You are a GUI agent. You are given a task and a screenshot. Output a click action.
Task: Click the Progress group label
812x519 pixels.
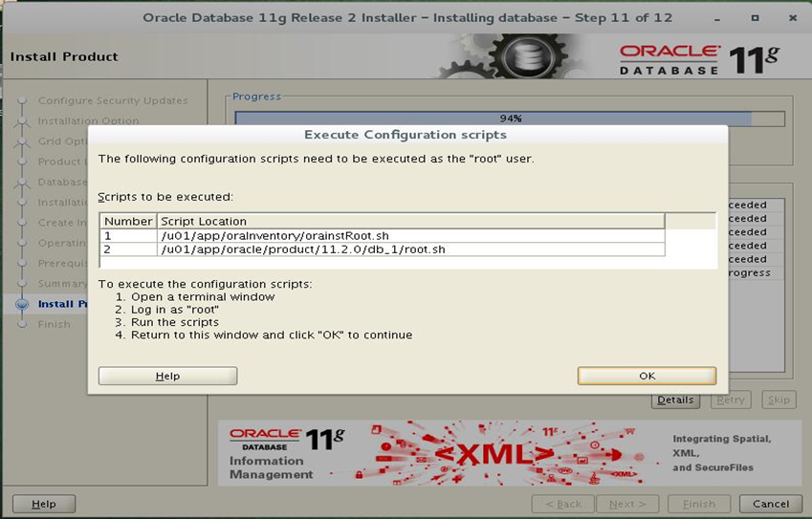pyautogui.click(x=257, y=97)
